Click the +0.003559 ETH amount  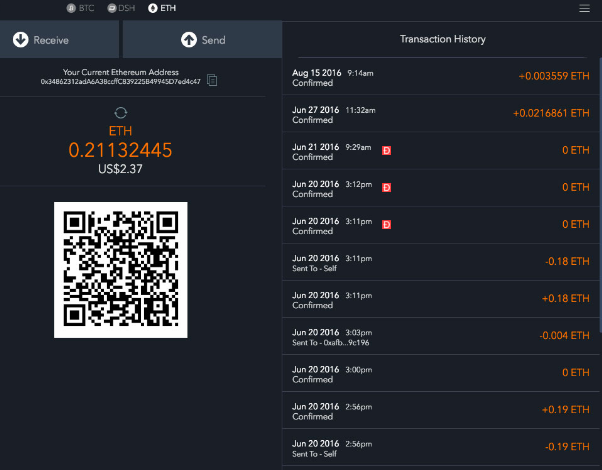point(554,76)
